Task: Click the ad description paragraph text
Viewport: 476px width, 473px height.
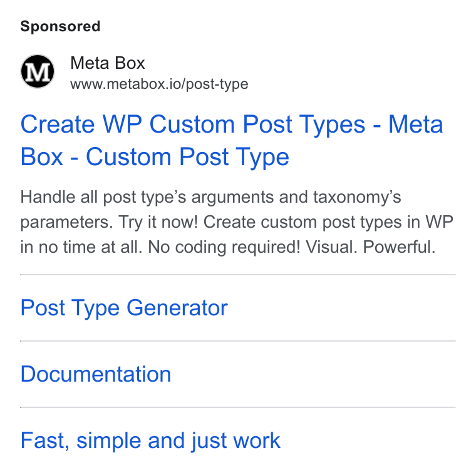Action: [237, 221]
